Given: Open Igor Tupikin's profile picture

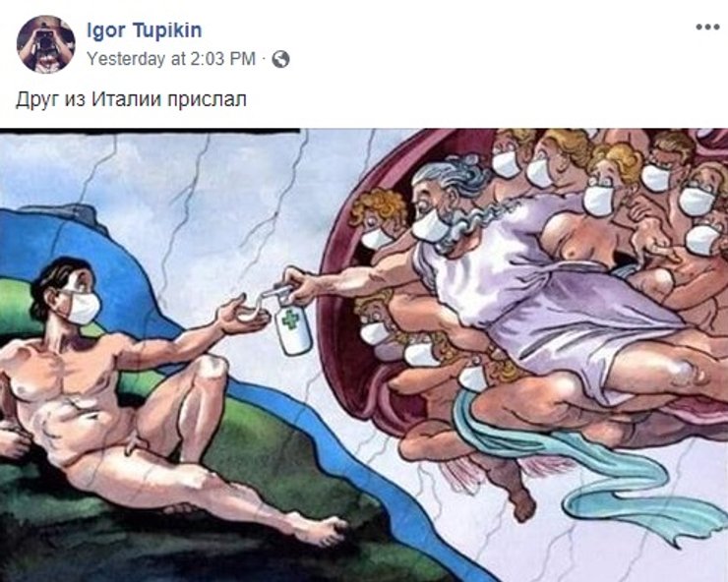Looking at the screenshot, I should click(45, 44).
